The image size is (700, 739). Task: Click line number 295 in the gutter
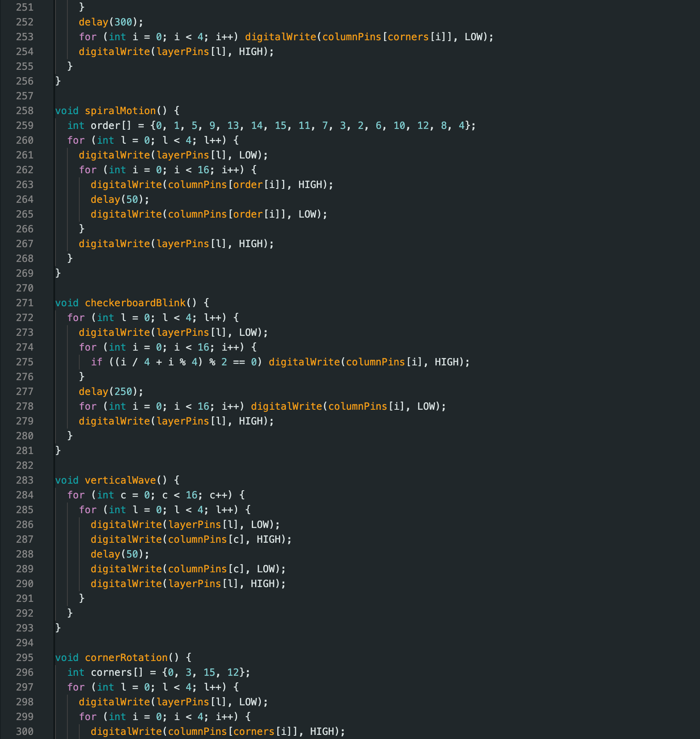click(25, 658)
